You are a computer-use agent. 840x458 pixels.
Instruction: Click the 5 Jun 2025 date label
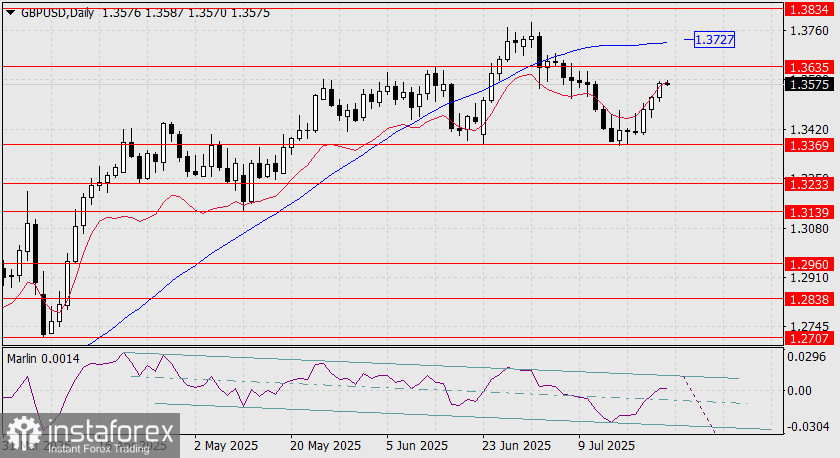click(417, 446)
